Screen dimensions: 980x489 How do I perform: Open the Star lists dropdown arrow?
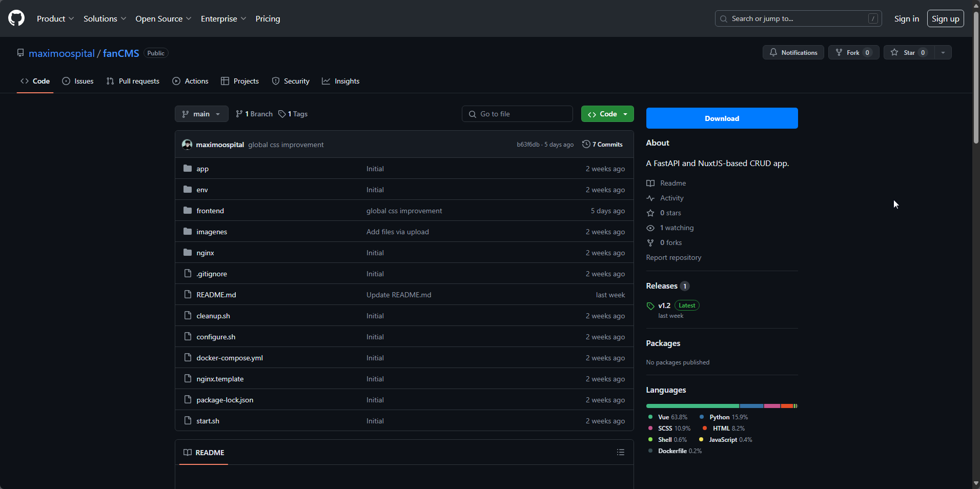point(943,52)
